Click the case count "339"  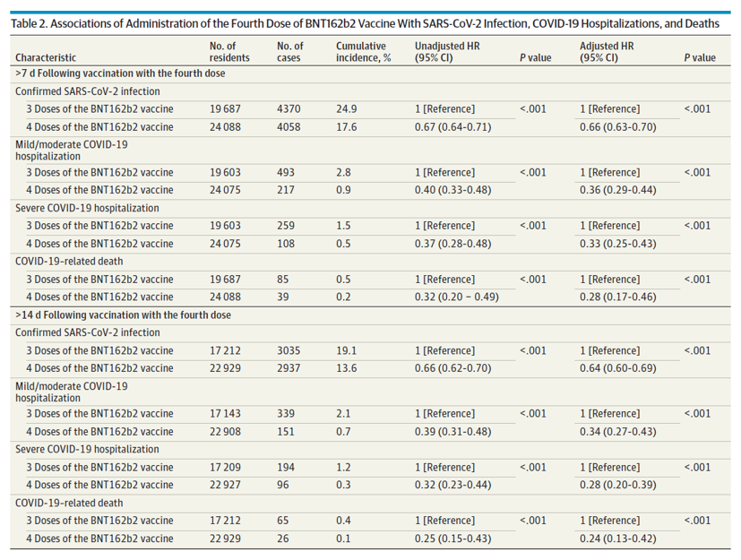286,414
